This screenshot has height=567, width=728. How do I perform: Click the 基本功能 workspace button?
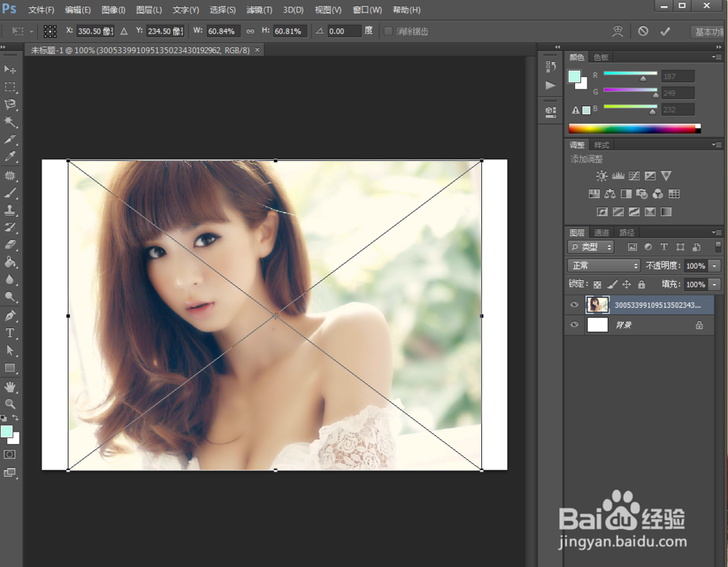coord(708,31)
